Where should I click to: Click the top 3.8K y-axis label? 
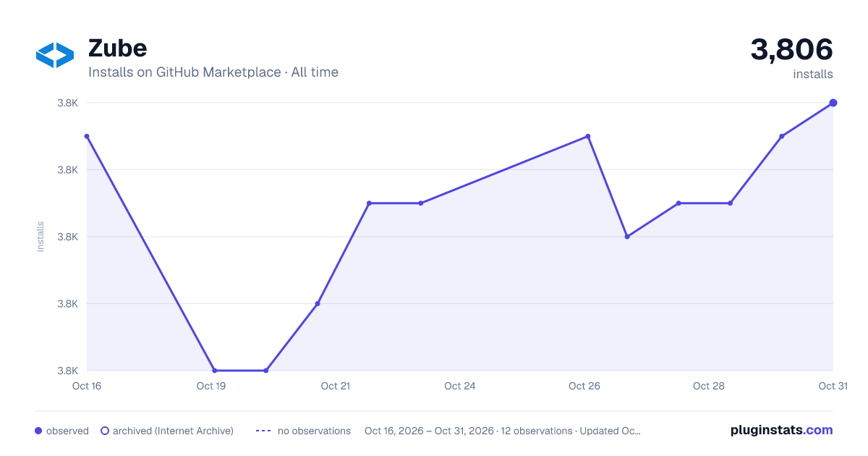click(x=67, y=103)
